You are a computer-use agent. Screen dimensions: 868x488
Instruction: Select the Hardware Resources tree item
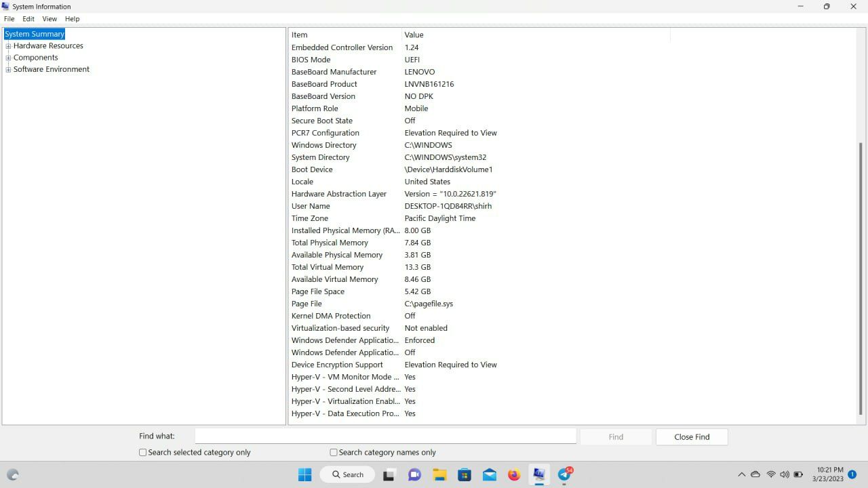coord(48,46)
